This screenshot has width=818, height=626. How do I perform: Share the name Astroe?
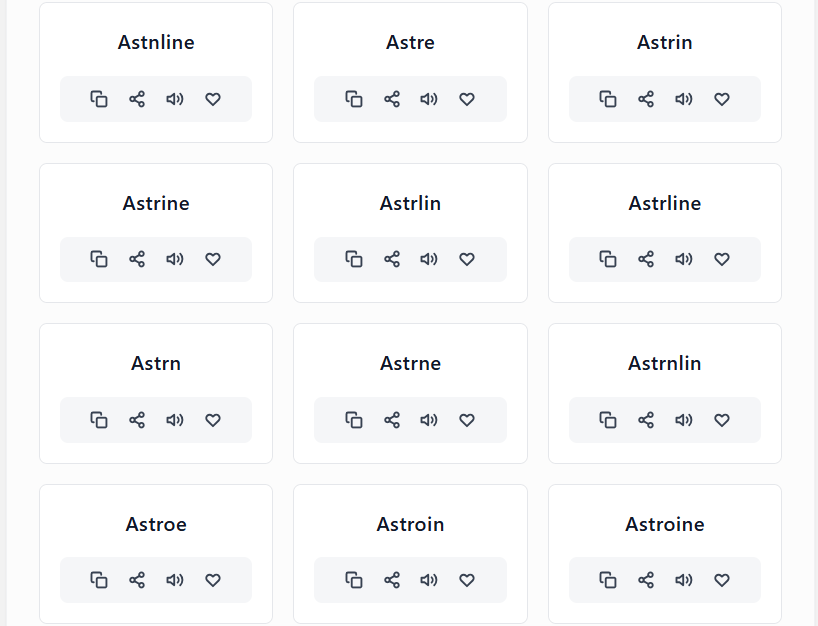pos(137,580)
